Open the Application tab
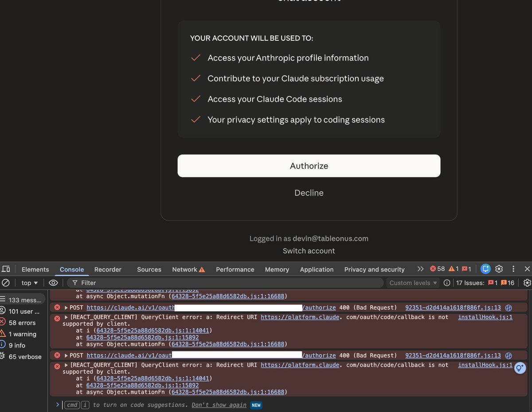This screenshot has width=532, height=412. [x=317, y=269]
